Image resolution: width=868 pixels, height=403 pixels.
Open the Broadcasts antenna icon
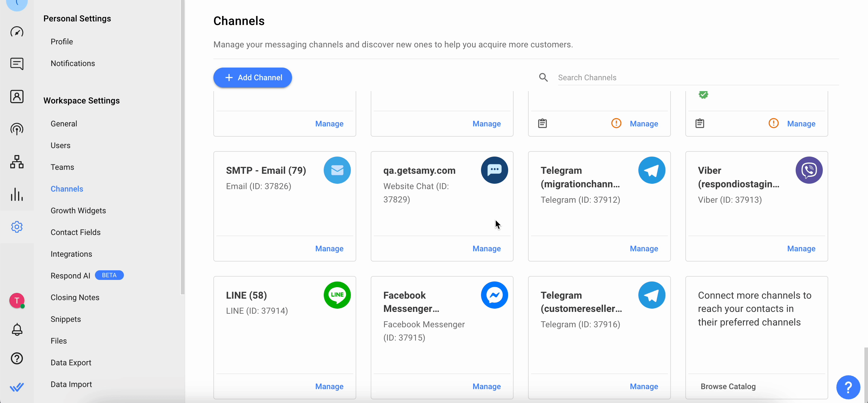point(17,129)
